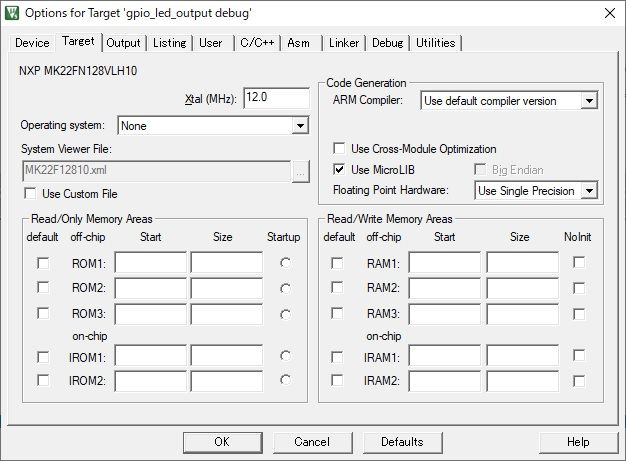The image size is (626, 461).
Task: Enable NoInit for RAM3
Action: [x=579, y=315]
